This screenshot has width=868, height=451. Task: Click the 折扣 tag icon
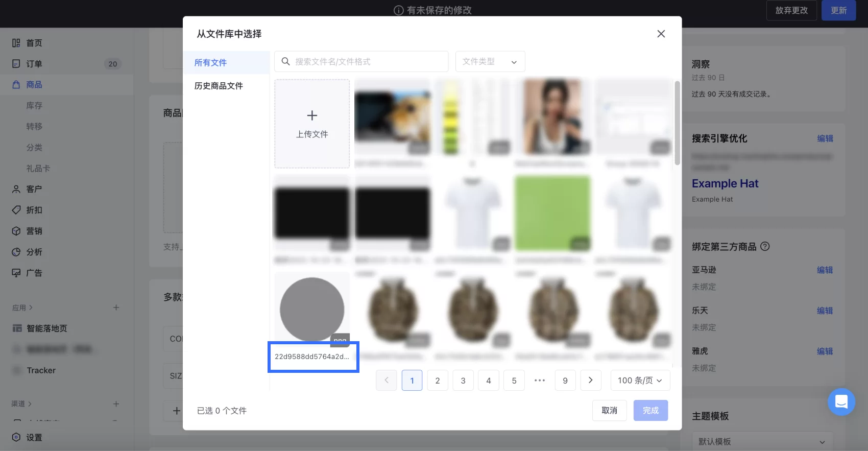coord(16,210)
